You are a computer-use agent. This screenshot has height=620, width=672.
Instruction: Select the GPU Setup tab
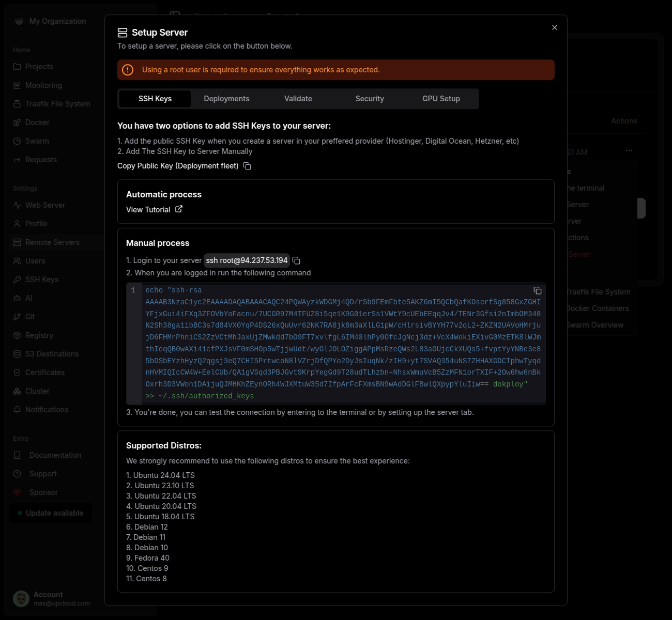pos(441,99)
